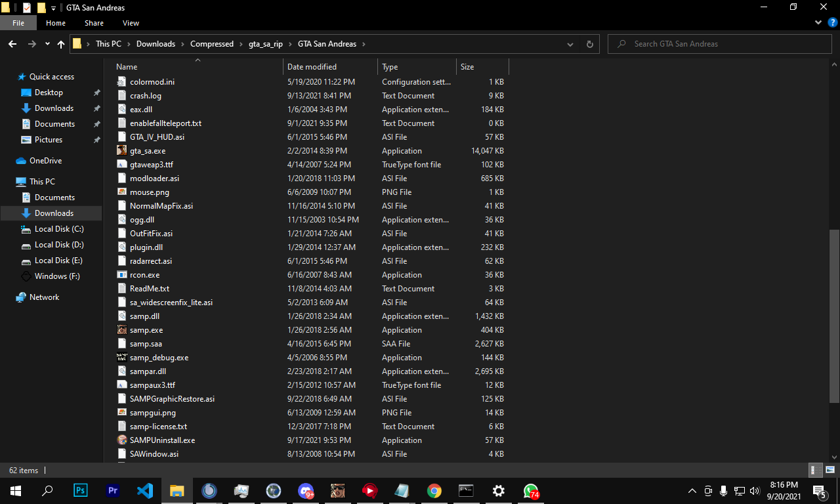This screenshot has width=840, height=504.
Task: Open the File tab
Action: point(18,23)
